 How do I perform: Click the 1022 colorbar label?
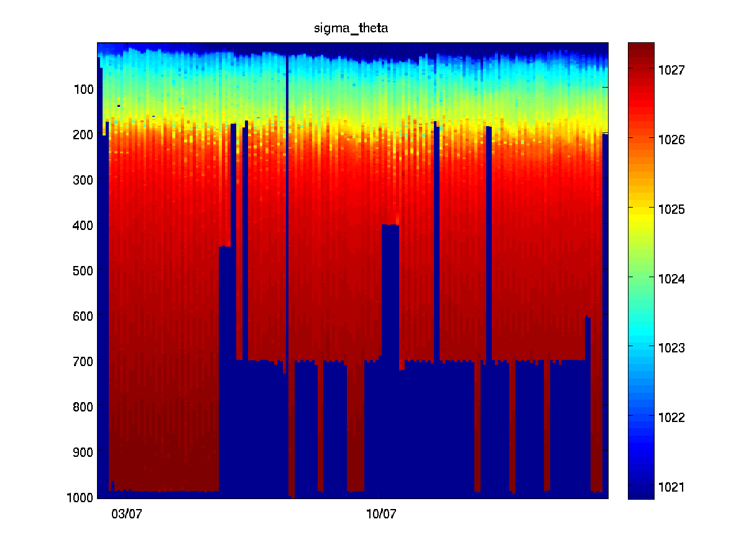pos(671,417)
